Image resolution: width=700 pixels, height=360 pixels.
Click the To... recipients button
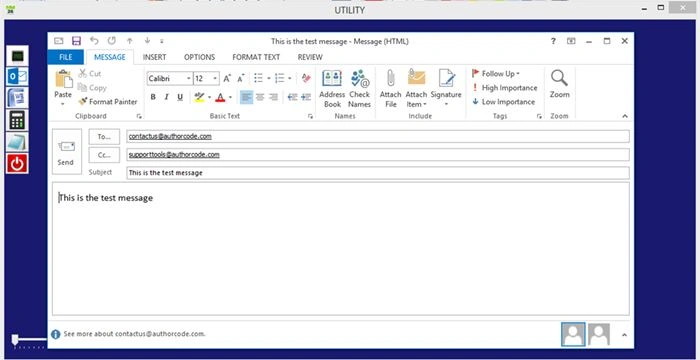[104, 137]
